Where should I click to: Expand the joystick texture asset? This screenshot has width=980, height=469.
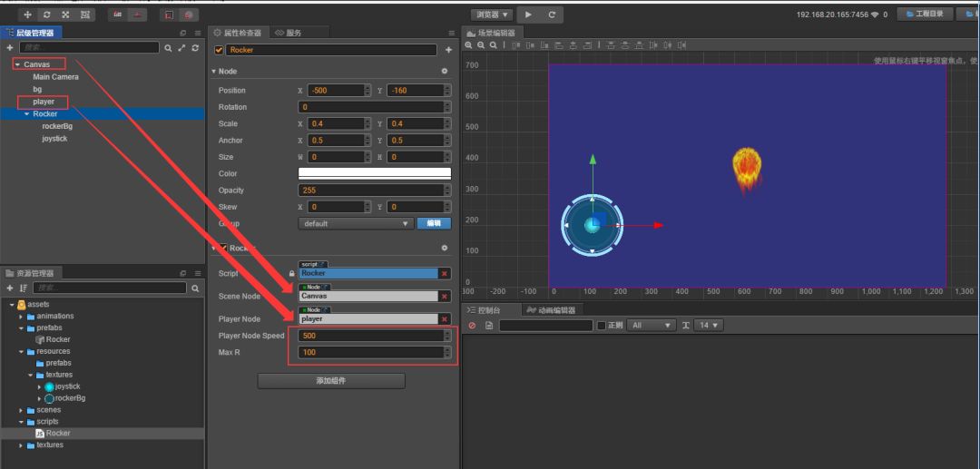tap(39, 387)
